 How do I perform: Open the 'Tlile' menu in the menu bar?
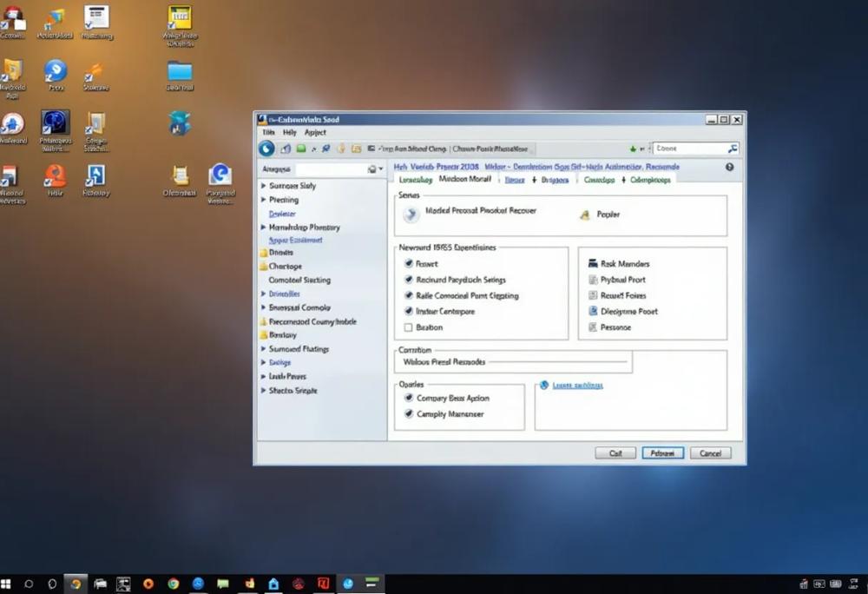point(268,132)
